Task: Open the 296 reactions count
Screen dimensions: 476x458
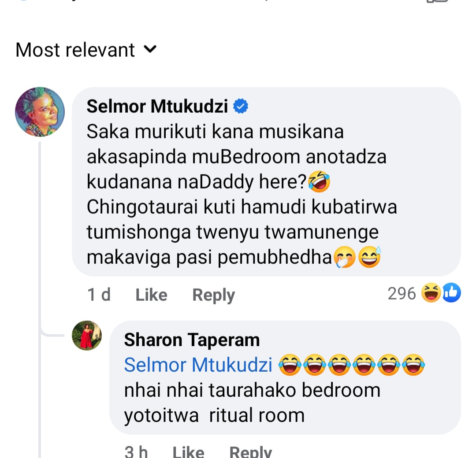Action: [x=402, y=294]
